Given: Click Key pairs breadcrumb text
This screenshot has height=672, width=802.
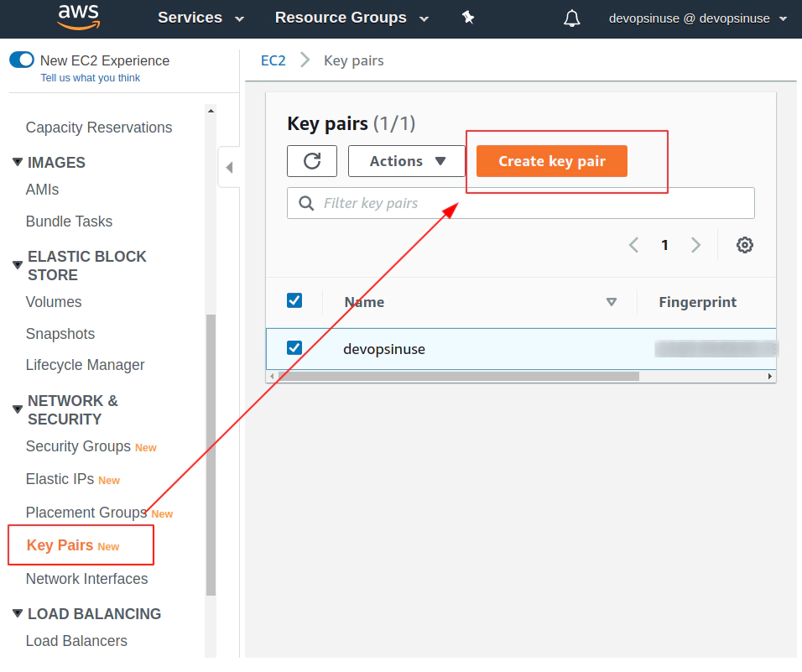Looking at the screenshot, I should [353, 60].
